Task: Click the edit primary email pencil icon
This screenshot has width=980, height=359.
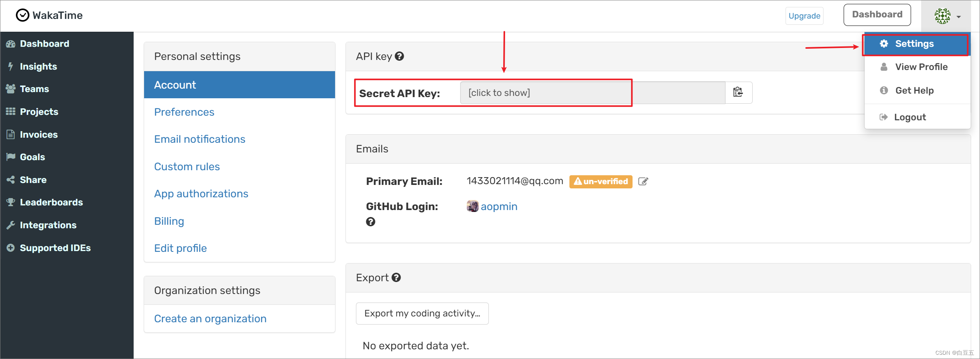Action: click(643, 181)
